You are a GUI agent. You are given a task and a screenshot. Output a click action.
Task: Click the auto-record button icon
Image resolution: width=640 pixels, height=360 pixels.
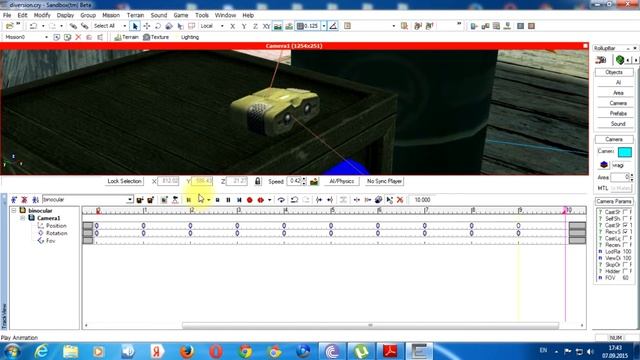tap(260, 200)
